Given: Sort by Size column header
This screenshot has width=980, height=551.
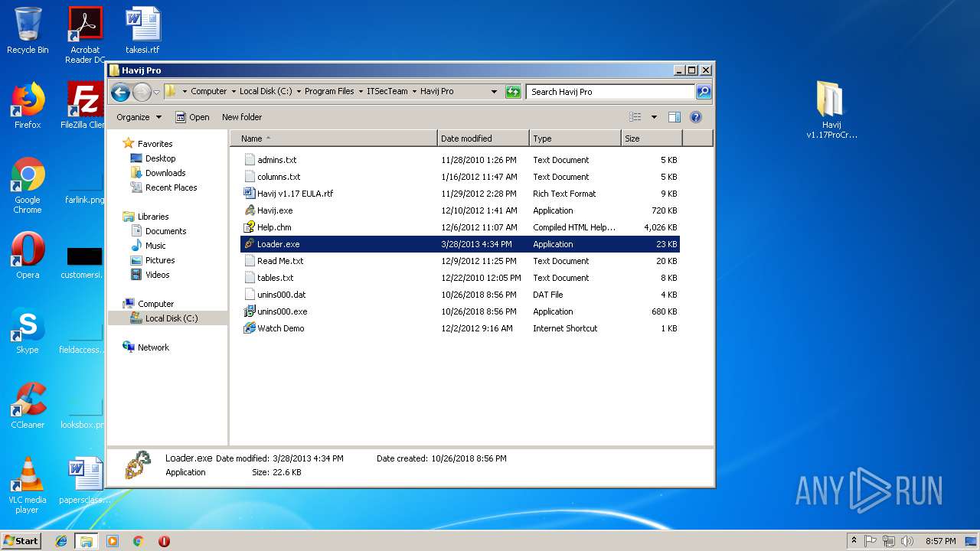Looking at the screenshot, I should coord(652,139).
